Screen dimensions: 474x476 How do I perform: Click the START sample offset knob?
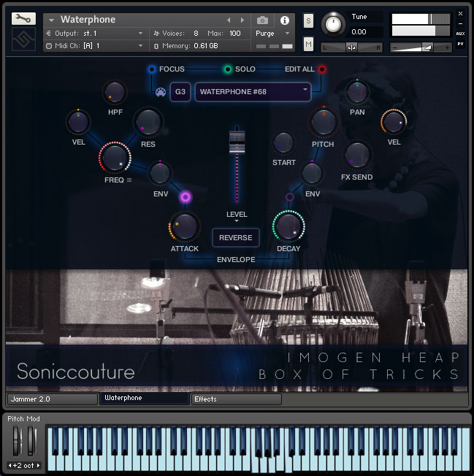[283, 142]
